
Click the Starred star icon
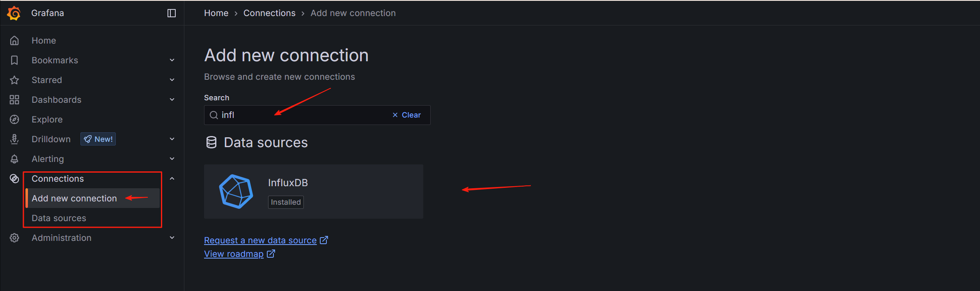tap(14, 80)
